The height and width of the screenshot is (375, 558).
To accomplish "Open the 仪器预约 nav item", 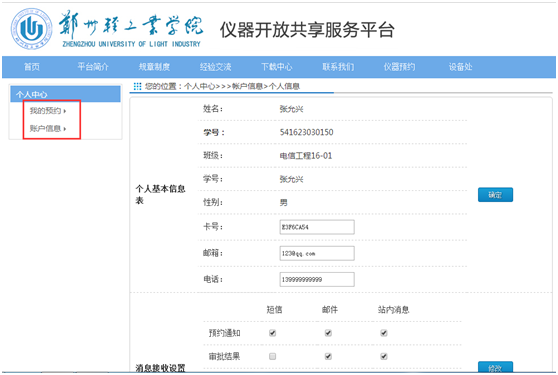I will [399, 67].
